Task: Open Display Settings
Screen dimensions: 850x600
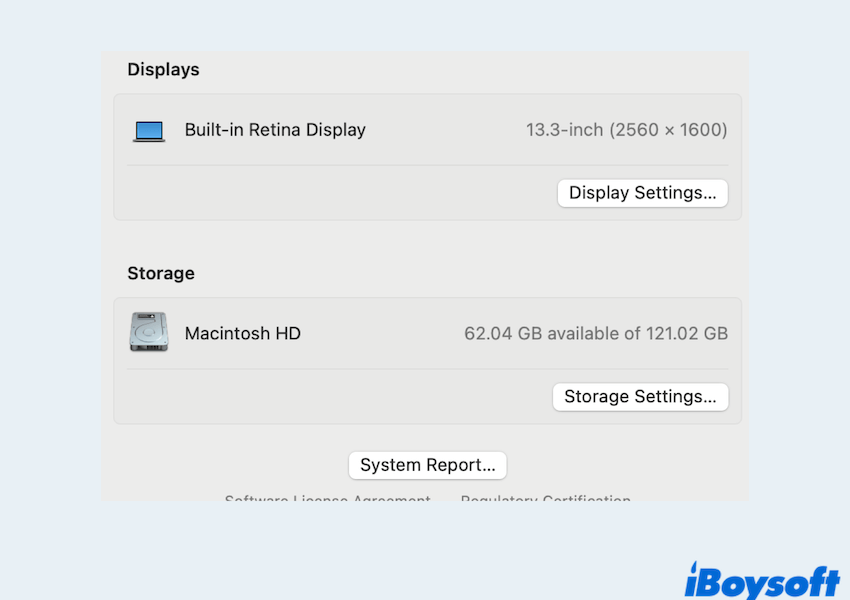Action: (x=642, y=193)
